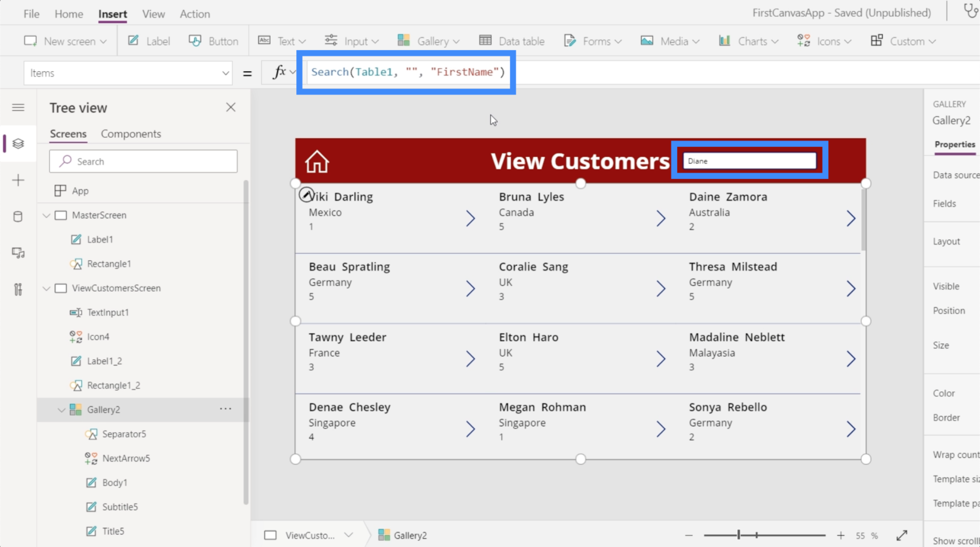Click the App checker stethoscope icon
This screenshot has width=980, height=547.
971,12
